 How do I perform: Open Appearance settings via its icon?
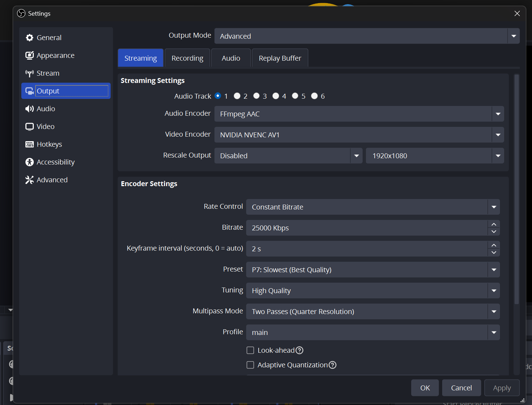30,55
